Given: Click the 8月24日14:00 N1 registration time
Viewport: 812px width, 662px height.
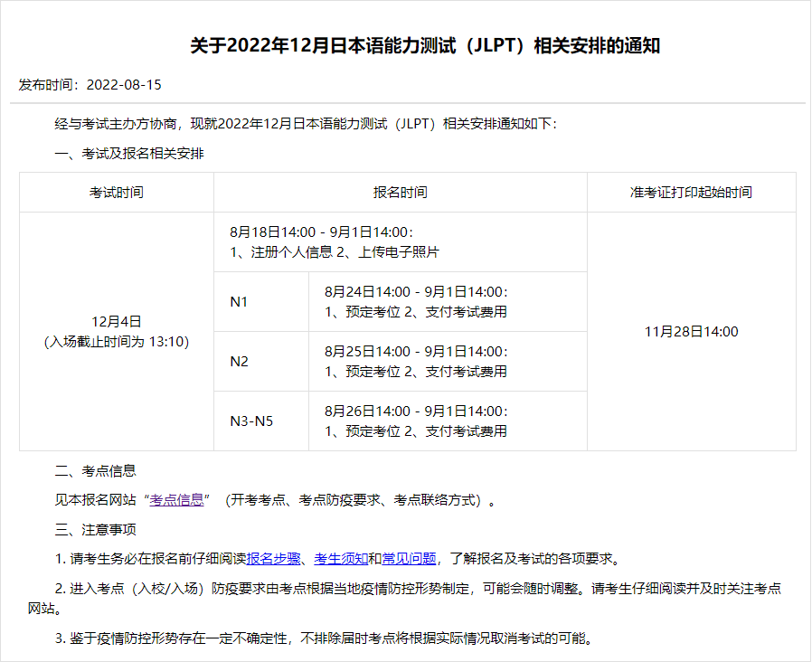Looking at the screenshot, I should pyautogui.click(x=416, y=292).
